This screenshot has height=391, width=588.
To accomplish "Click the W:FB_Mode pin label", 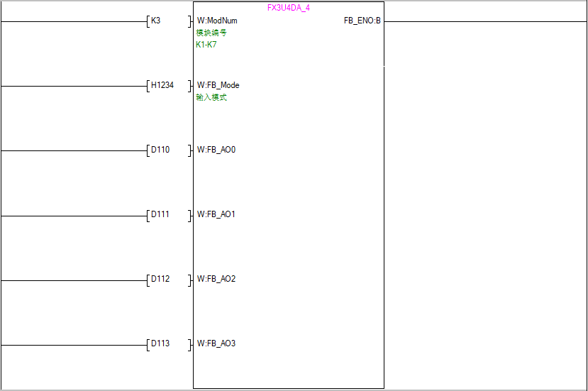I will [x=218, y=85].
